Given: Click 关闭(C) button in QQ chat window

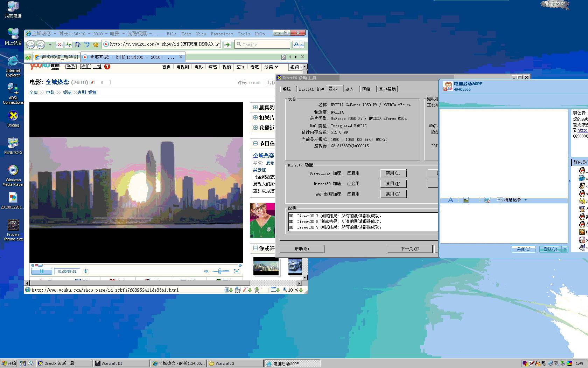Looking at the screenshot, I should 523,249.
